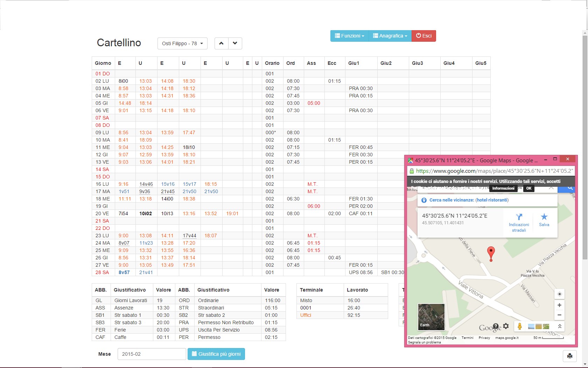Click the print icon button
588x368 pixels.
tap(569, 356)
